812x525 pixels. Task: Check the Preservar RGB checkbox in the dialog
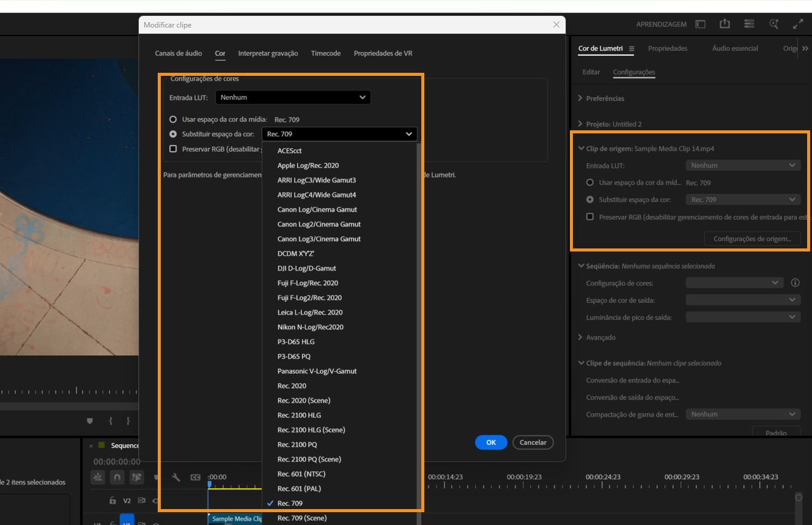click(173, 149)
